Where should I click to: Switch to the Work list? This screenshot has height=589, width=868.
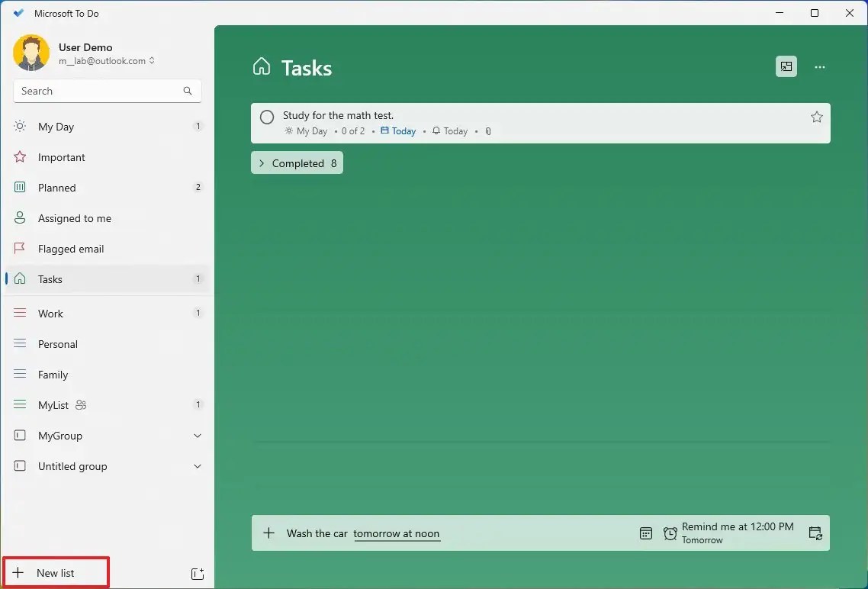(x=50, y=314)
